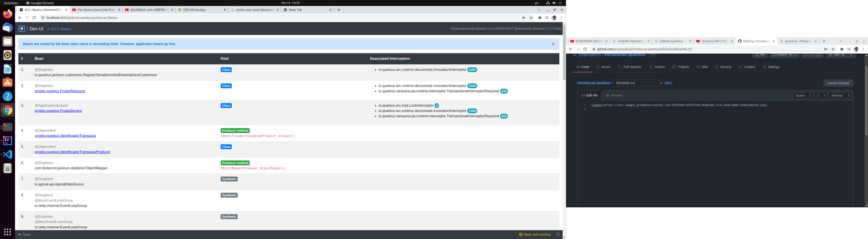Open the Security tab via shield icon

(723, 67)
